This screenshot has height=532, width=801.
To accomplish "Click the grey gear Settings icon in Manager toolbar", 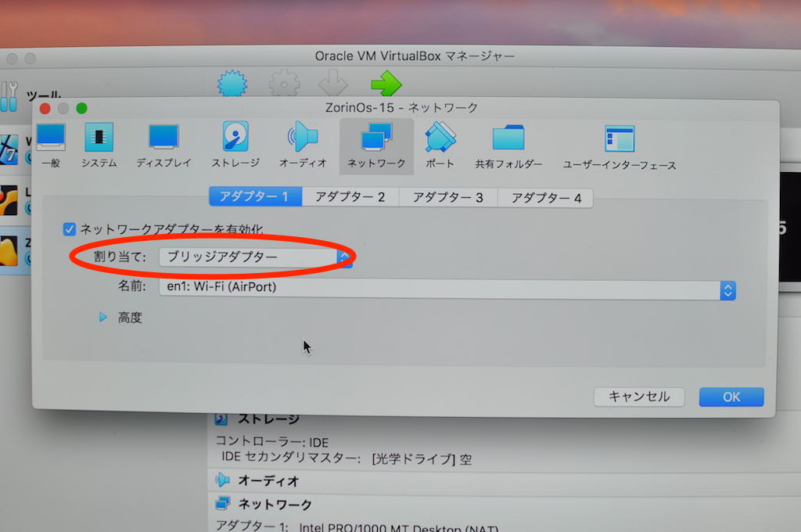I will tap(284, 83).
